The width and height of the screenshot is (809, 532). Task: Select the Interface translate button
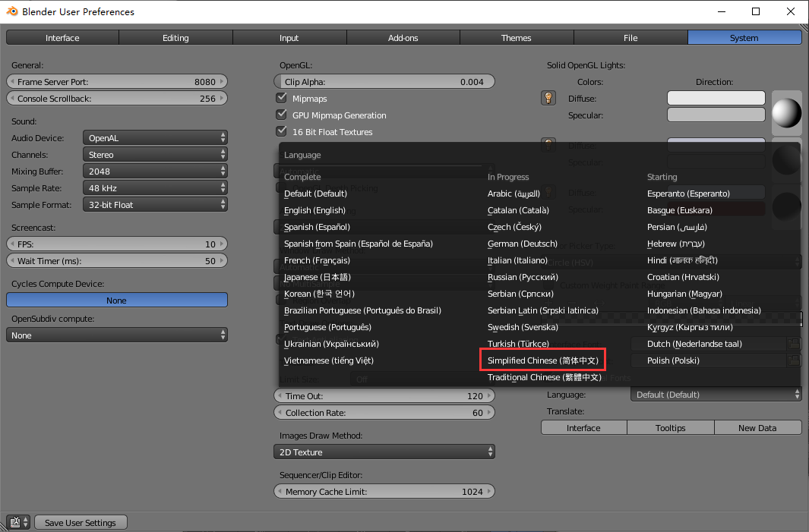click(x=583, y=427)
